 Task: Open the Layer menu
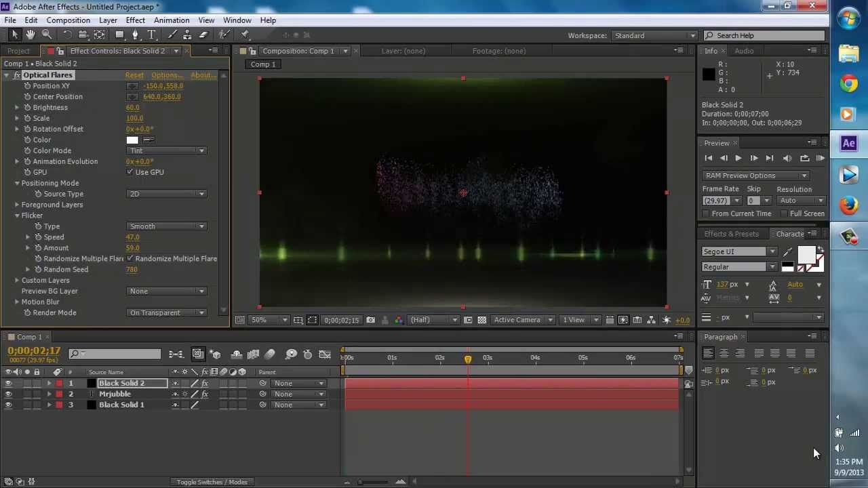[108, 20]
